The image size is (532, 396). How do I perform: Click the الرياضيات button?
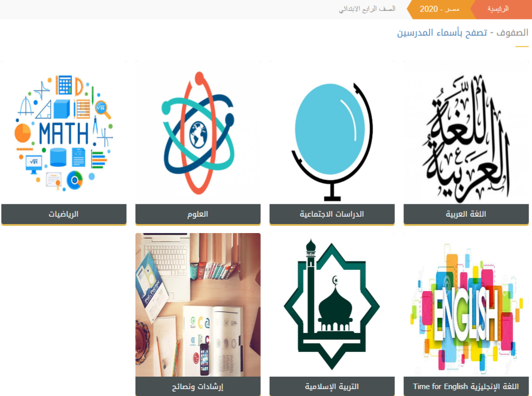[x=64, y=214]
